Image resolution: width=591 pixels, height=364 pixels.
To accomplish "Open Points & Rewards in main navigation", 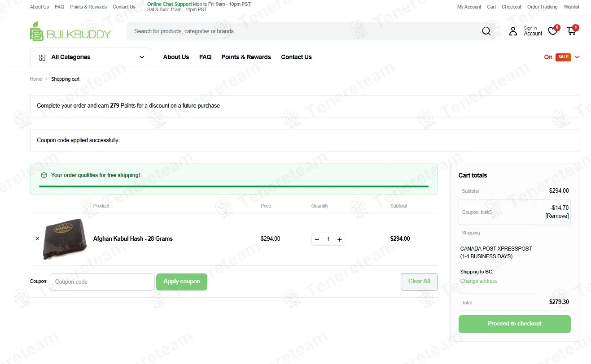I will pos(246,57).
